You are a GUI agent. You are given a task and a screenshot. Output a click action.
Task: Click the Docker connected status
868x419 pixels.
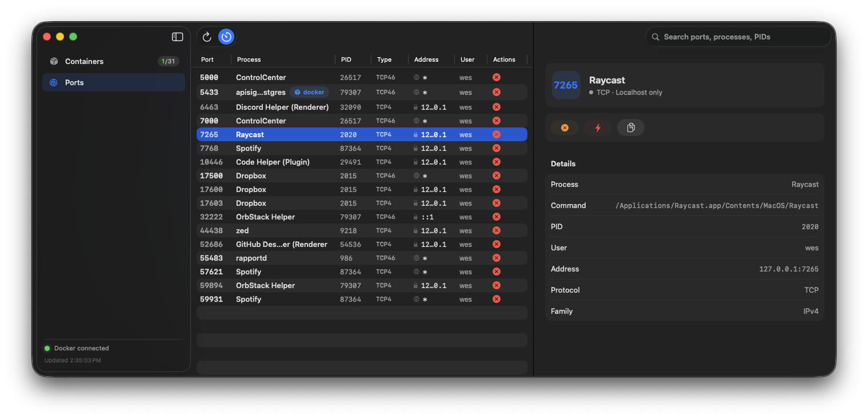click(x=77, y=348)
